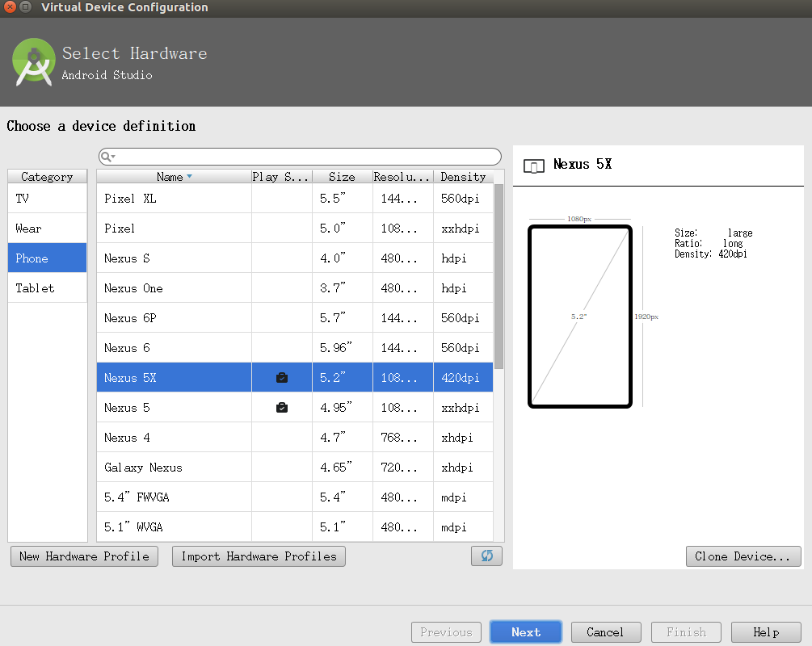Viewport: 812px width, 646px height.
Task: Select the Nexus 5X device name
Action: (130, 377)
